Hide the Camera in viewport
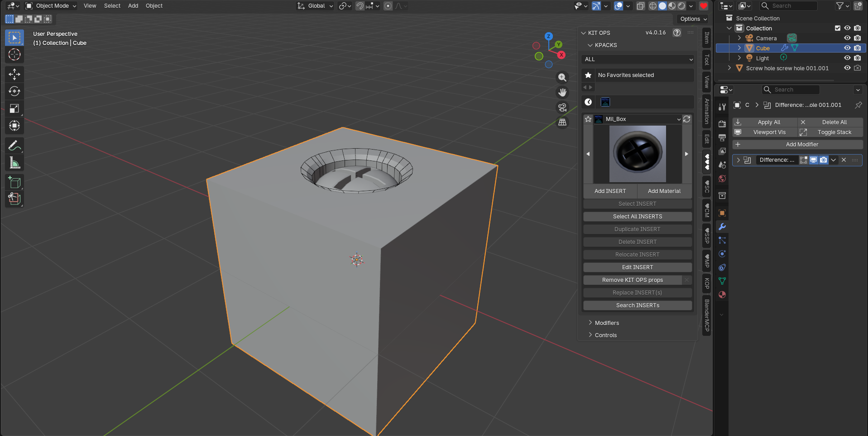 point(847,38)
